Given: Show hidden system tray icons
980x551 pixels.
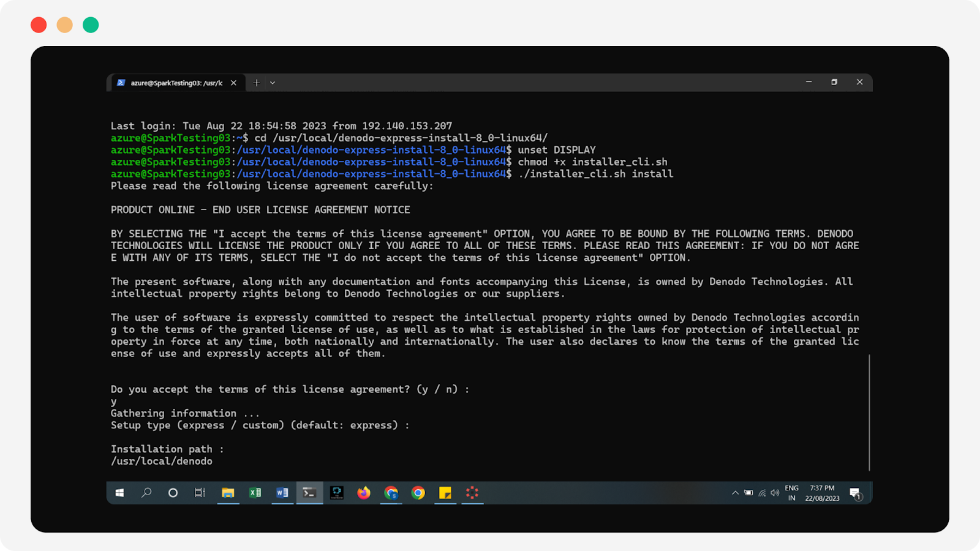Looking at the screenshot, I should 735,493.
